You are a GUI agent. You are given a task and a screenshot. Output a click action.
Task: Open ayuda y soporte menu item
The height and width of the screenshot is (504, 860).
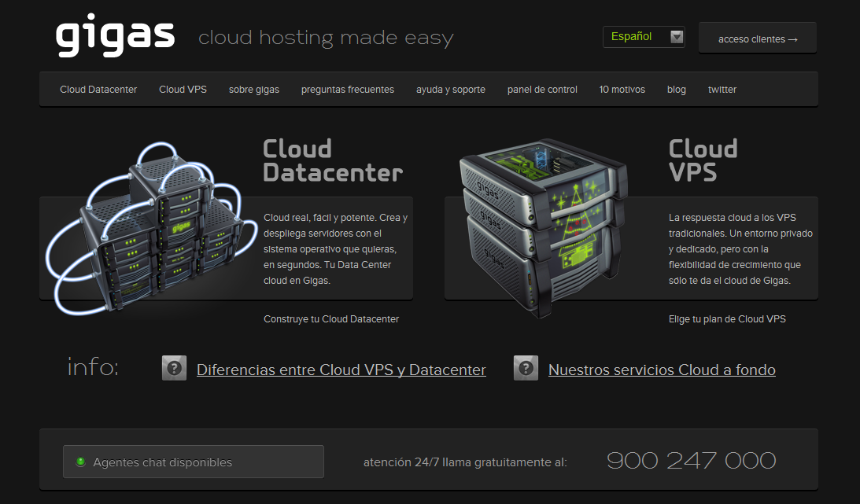pos(450,90)
